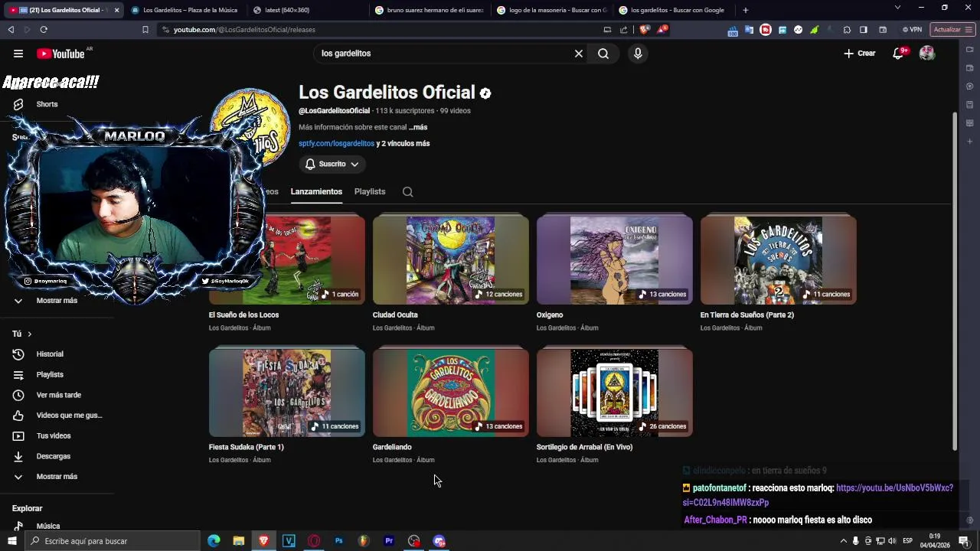The width and height of the screenshot is (980, 551).
Task: Open the Microsoft Edge taskbar icon
Action: tap(214, 541)
